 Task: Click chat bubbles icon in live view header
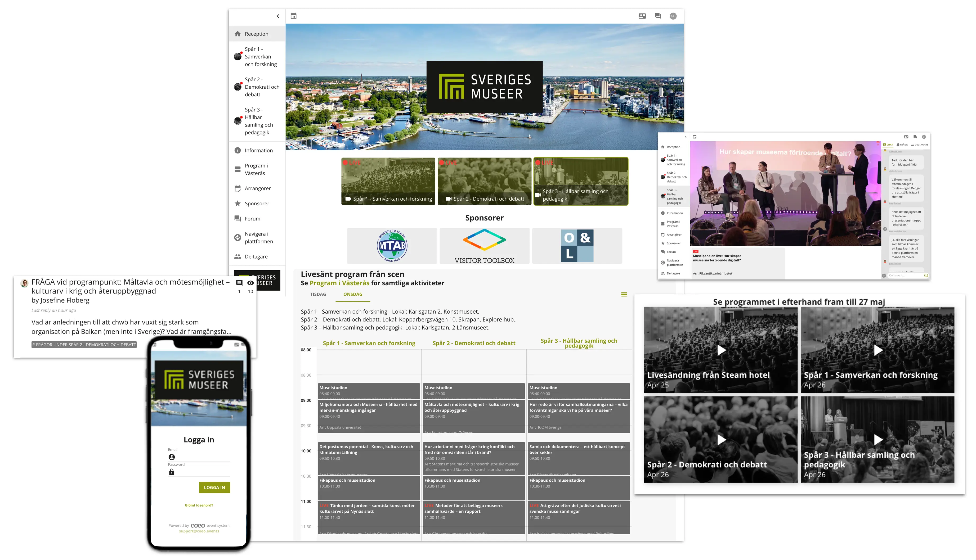[x=915, y=137]
